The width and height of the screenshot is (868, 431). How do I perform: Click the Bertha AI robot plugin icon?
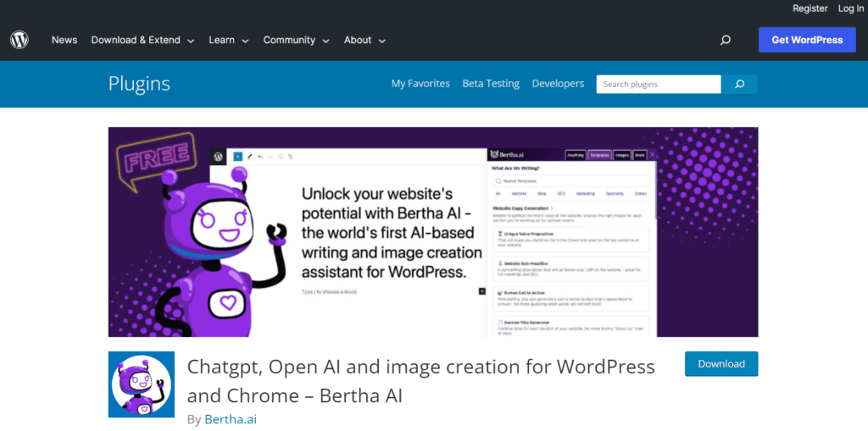[142, 384]
